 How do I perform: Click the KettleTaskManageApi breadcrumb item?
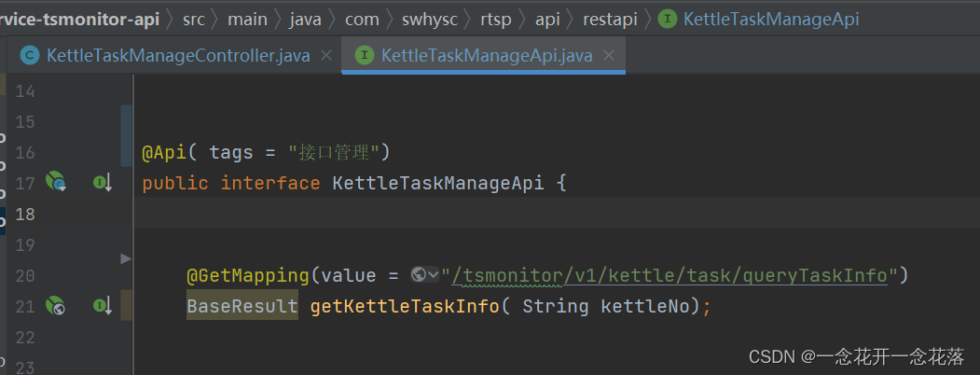click(771, 19)
